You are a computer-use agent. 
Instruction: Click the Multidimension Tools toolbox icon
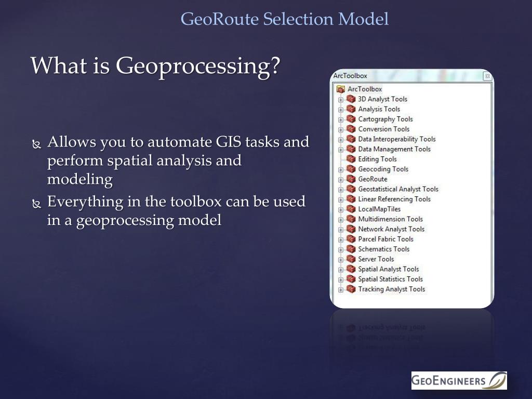point(351,219)
